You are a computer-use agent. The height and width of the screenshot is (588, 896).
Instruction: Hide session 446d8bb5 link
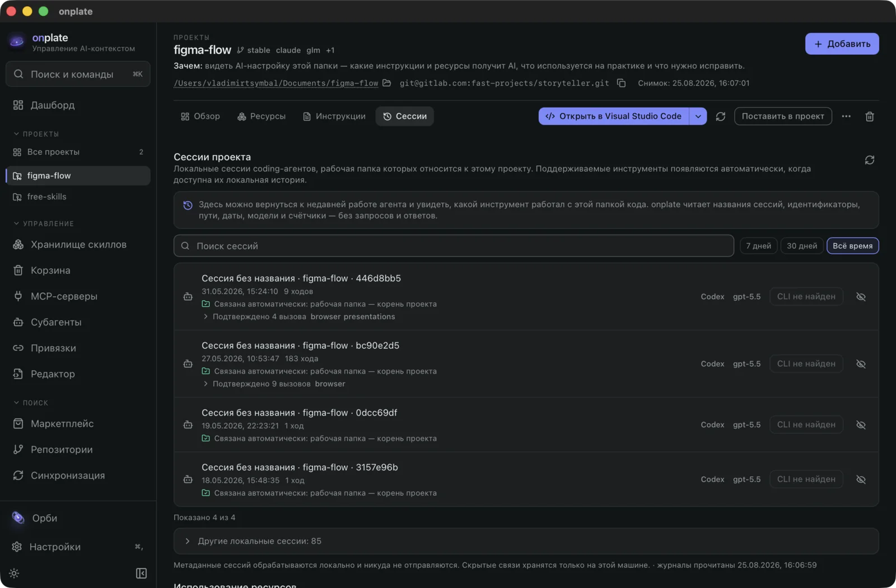tap(861, 297)
